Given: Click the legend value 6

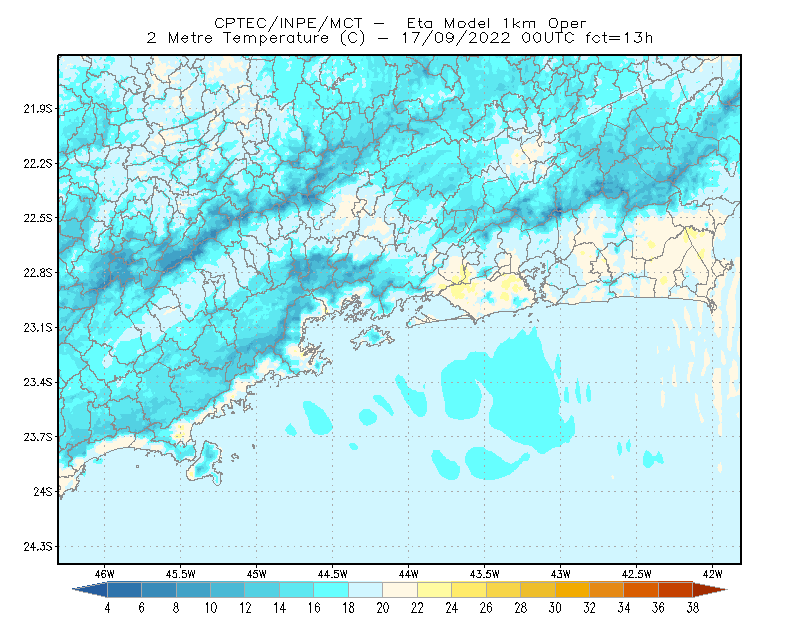Looking at the screenshot, I should click(142, 608).
